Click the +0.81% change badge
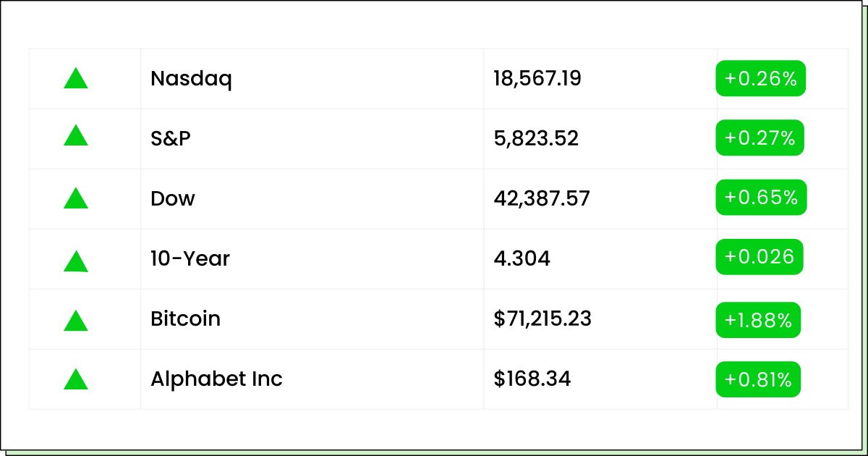Image resolution: width=868 pixels, height=456 pixels. tap(759, 379)
